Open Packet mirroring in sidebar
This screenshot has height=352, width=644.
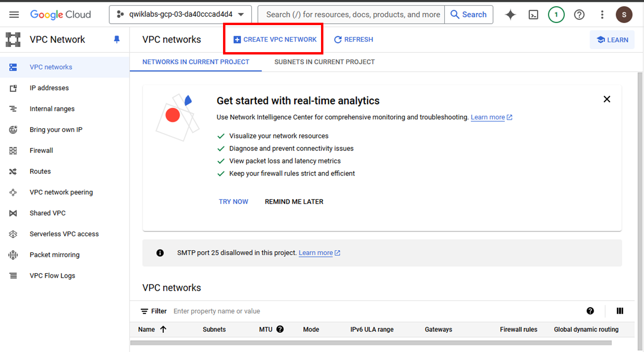click(65, 255)
